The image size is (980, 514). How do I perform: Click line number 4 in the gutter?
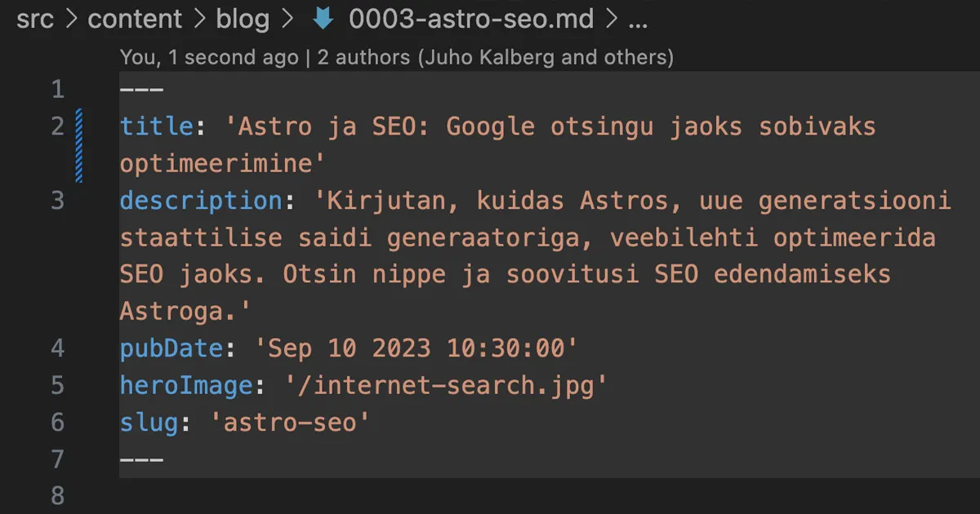tap(57, 348)
